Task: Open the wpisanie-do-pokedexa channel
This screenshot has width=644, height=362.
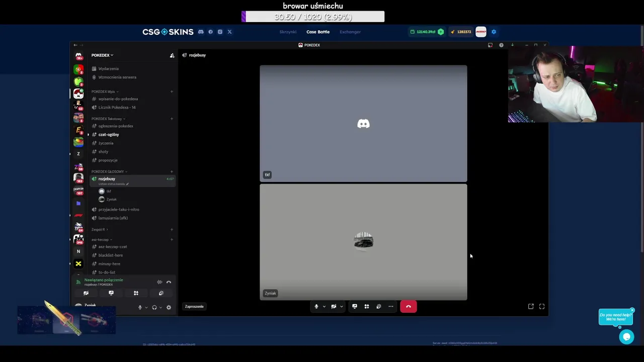Action: tap(118, 99)
